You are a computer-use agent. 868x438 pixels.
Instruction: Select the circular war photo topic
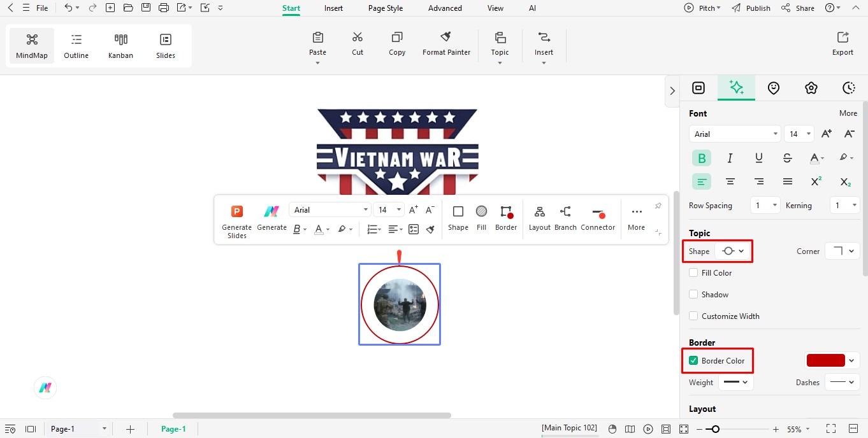pos(400,304)
